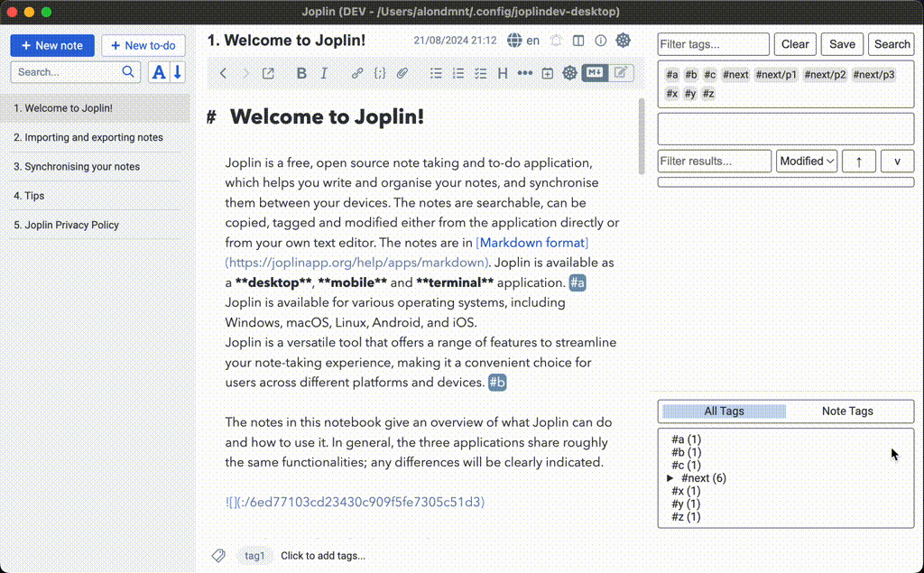Image resolution: width=924 pixels, height=573 pixels.
Task: Insert a bulleted list
Action: (x=436, y=73)
